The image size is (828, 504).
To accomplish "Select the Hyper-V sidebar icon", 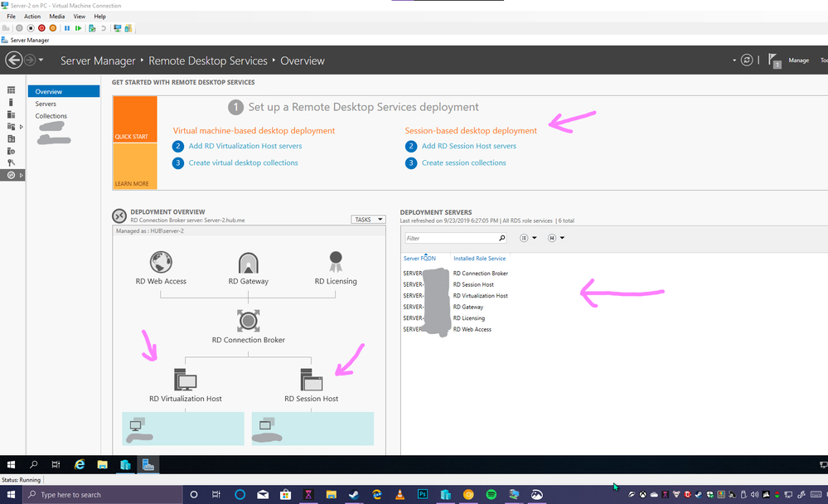I will tap(11, 139).
